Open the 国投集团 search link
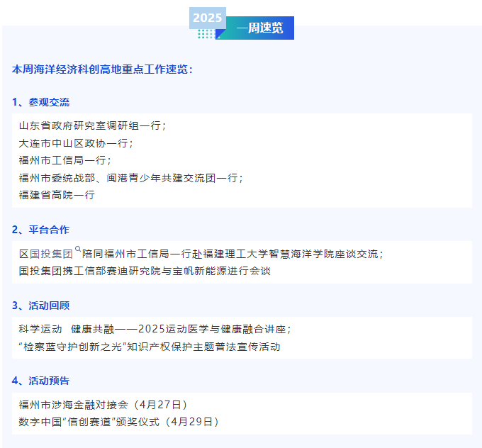This screenshot has height=448, width=482. (x=51, y=254)
